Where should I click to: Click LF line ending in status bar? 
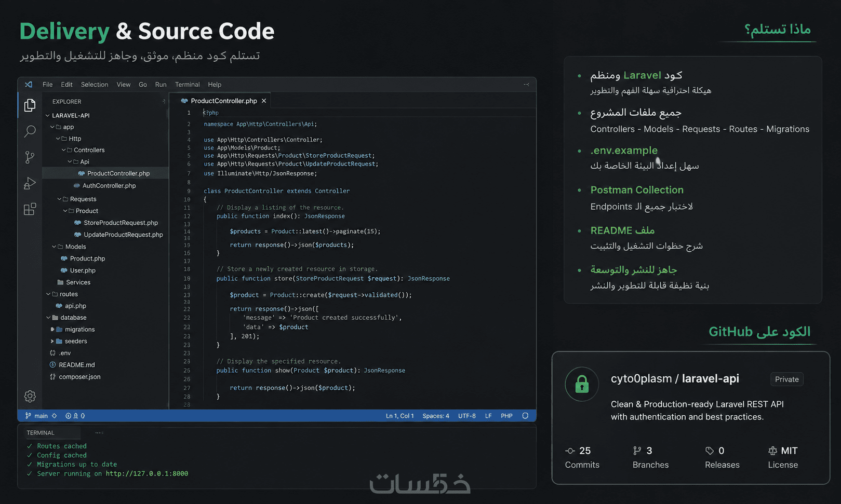coord(488,416)
